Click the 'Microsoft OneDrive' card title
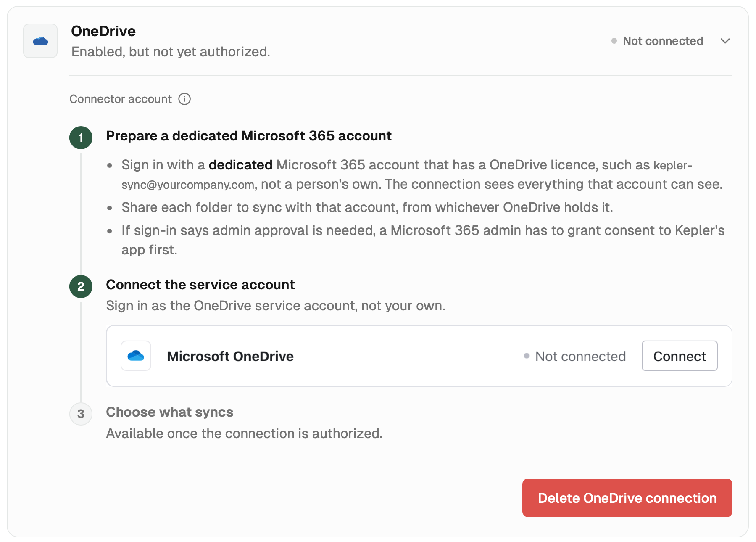The width and height of the screenshot is (756, 542). [x=230, y=356]
